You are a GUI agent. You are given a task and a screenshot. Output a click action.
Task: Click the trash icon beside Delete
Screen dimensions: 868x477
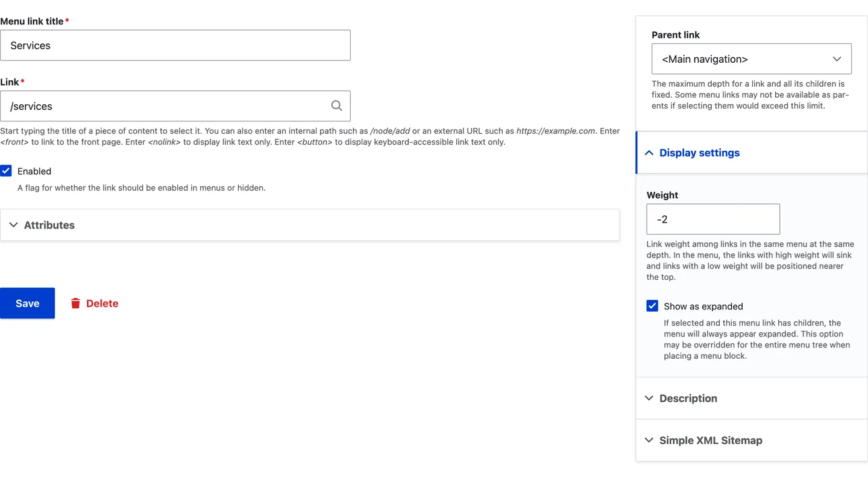(75, 303)
